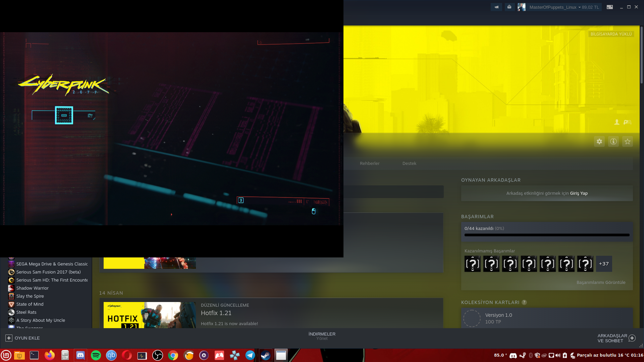Open the file manager folder in taskbar
This screenshot has width=644, height=362.
(19, 355)
